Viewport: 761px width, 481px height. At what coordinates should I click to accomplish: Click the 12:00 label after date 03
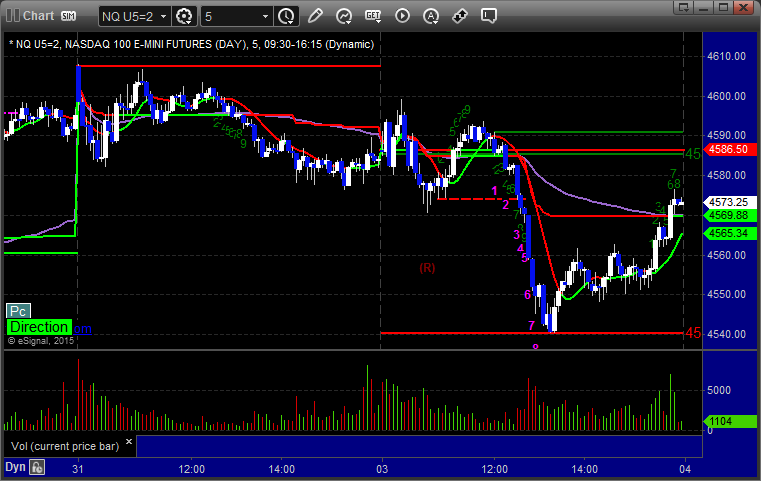[x=495, y=469]
